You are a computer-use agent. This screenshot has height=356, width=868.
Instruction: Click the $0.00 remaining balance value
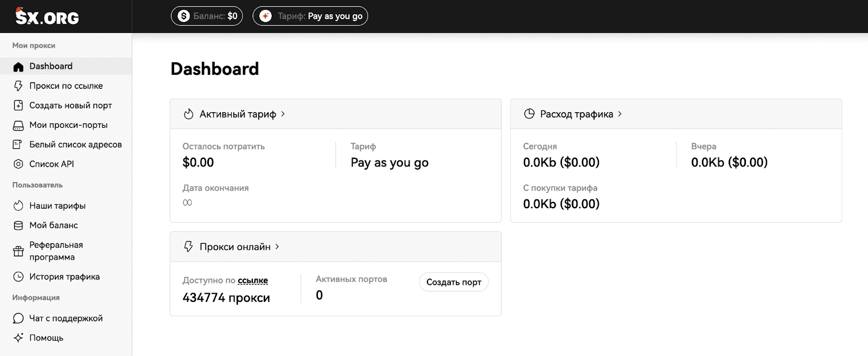point(198,163)
